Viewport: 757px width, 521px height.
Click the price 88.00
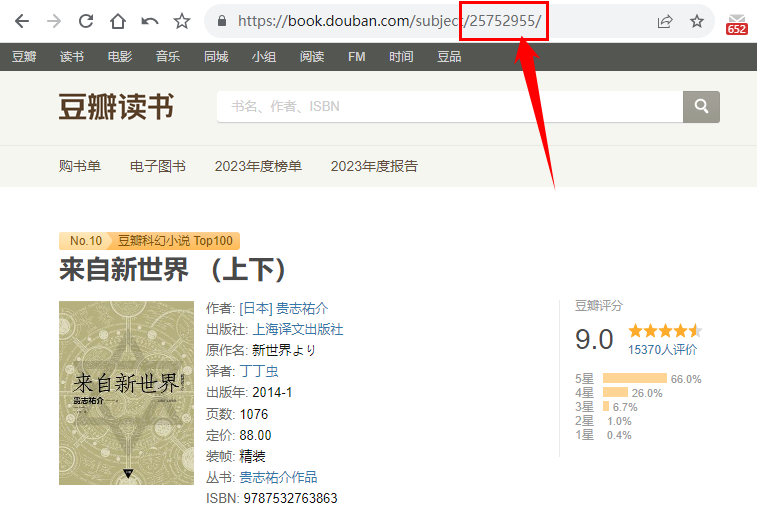point(255,435)
